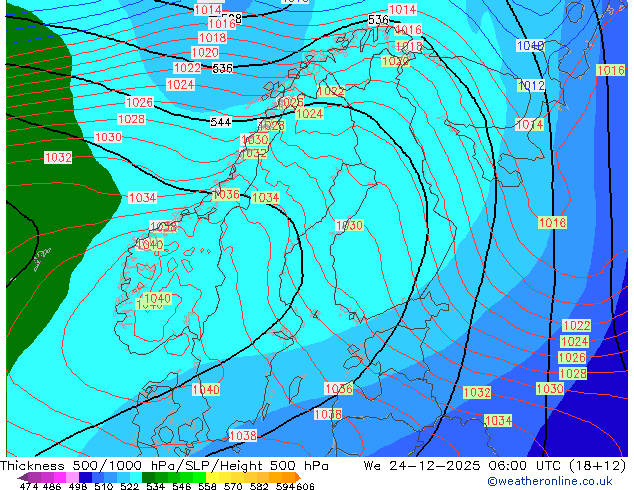This screenshot has width=634, height=490.
Task: Click the 606 legend scale value
Action: pos(305,486)
